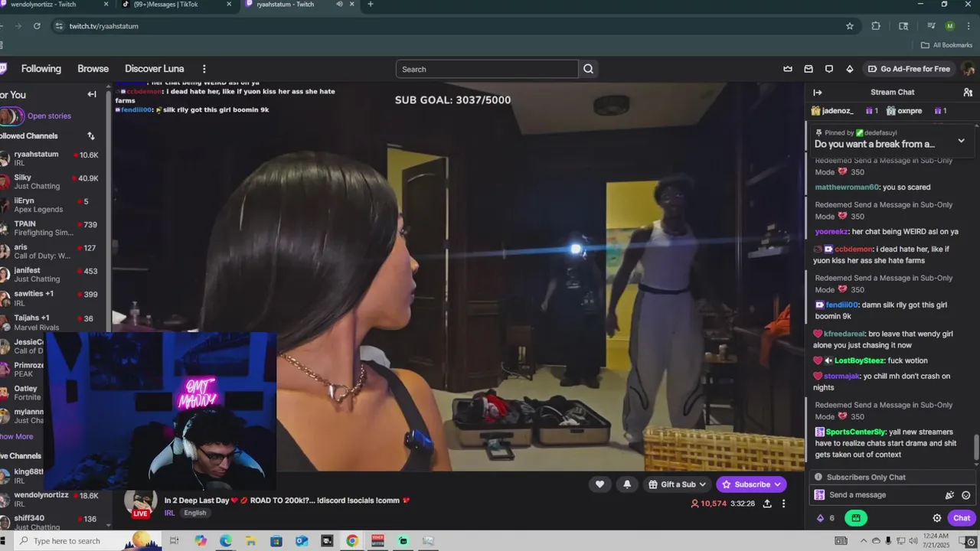This screenshot has width=980, height=551.
Task: Open janifest channel in sidebar
Action: pos(49,275)
